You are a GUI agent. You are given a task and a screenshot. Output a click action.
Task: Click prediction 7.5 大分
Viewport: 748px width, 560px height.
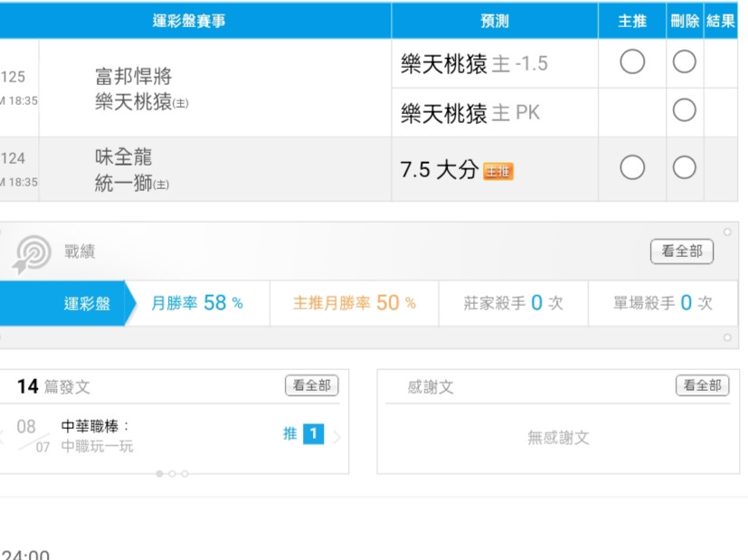click(440, 170)
